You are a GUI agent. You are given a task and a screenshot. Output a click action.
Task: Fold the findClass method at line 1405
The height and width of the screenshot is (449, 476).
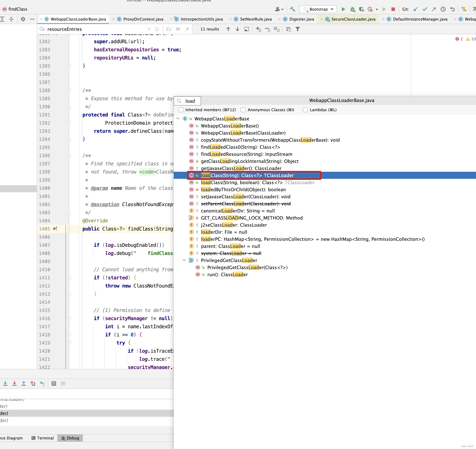(69, 229)
